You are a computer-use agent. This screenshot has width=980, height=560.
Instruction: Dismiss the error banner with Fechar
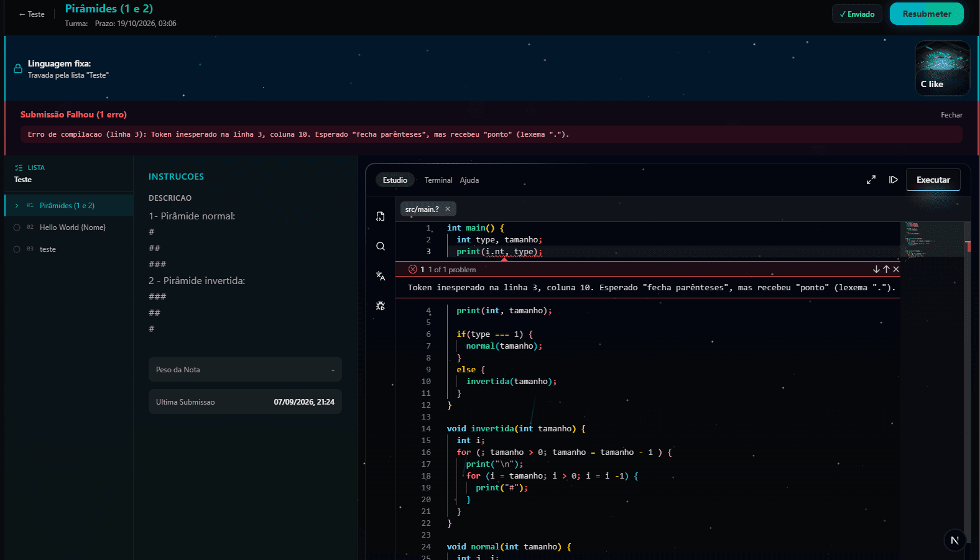point(951,115)
